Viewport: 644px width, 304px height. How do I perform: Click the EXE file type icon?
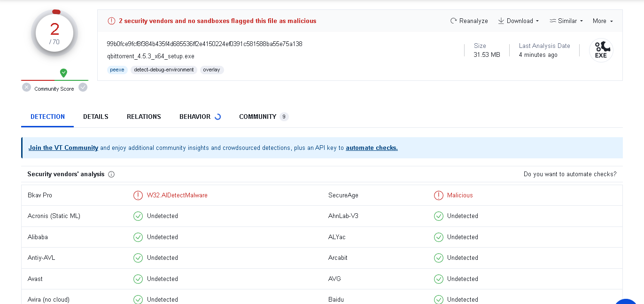pos(601,50)
